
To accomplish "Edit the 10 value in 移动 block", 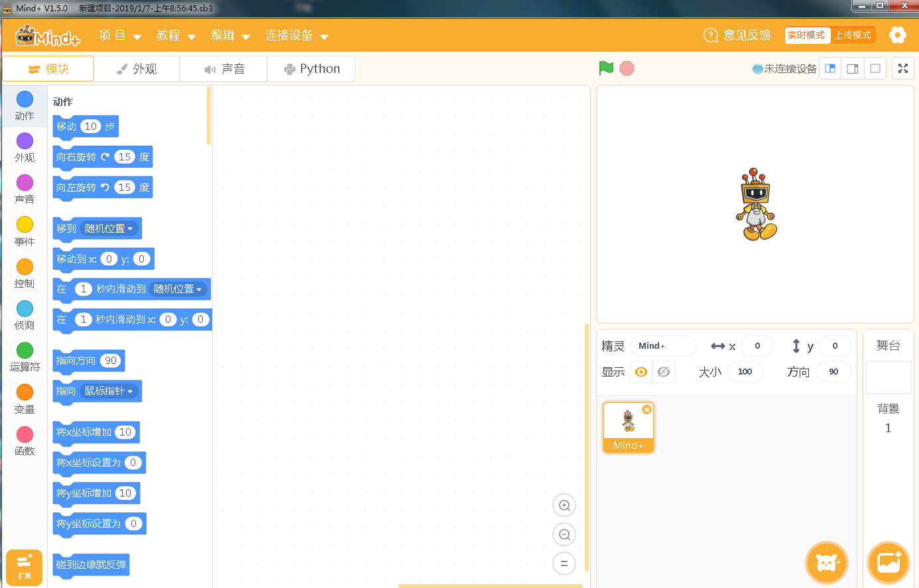I will pos(91,127).
